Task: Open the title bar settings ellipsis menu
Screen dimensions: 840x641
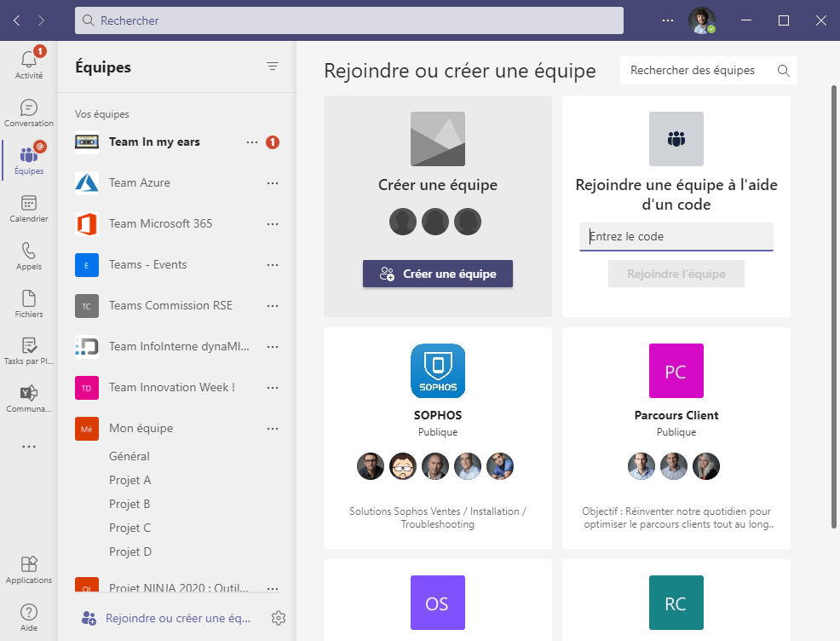Action: click(668, 20)
